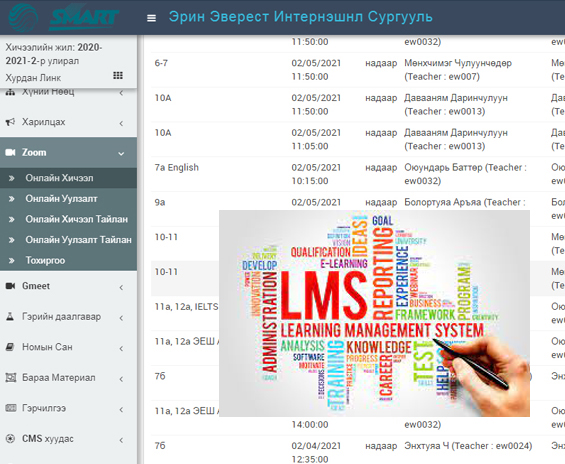This screenshot has width=565, height=464.
Task: Expand the Гэрчилгээ chevron
Action: (x=121, y=410)
